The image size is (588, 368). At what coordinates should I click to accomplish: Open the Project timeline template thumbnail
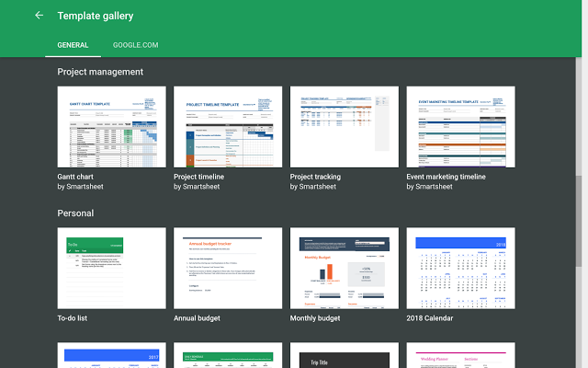[228, 127]
